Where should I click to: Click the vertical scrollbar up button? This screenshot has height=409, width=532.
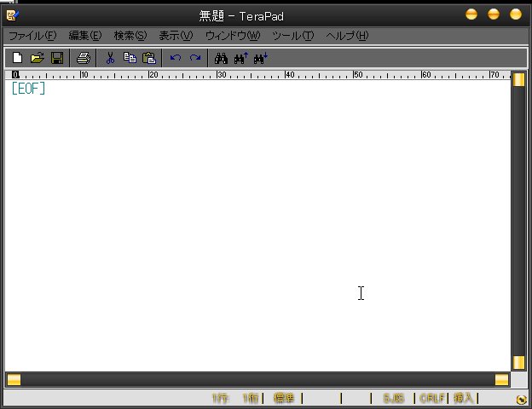pyautogui.click(x=518, y=80)
